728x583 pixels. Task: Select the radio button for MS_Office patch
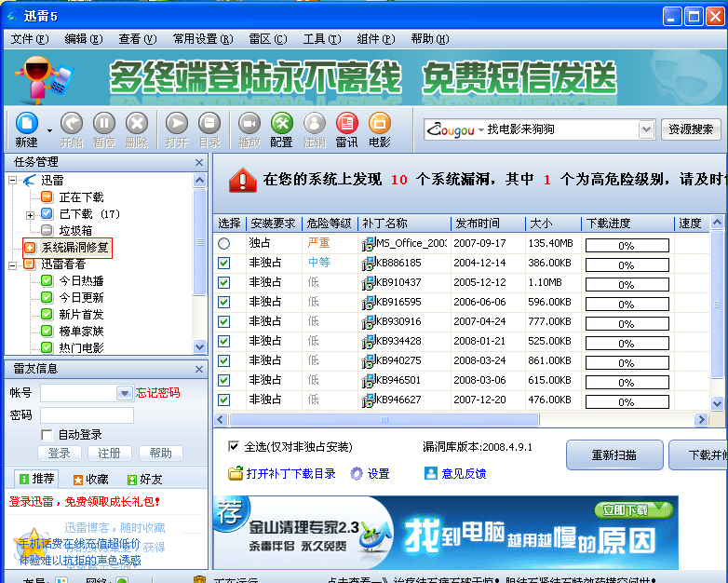point(223,243)
